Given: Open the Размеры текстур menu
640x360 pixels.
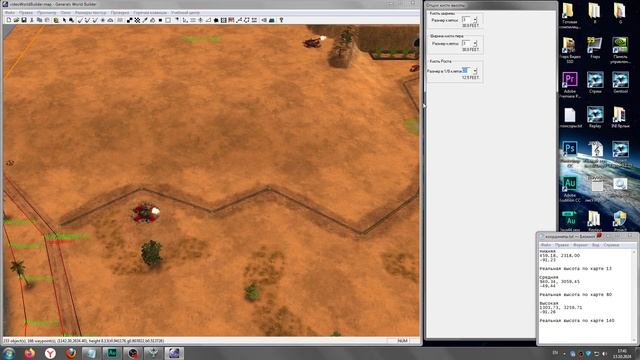Looking at the screenshot, I should point(90,13).
